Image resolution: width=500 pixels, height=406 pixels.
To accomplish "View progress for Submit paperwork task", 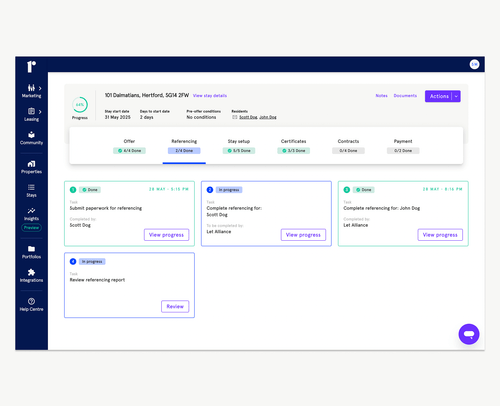I will pos(166,235).
